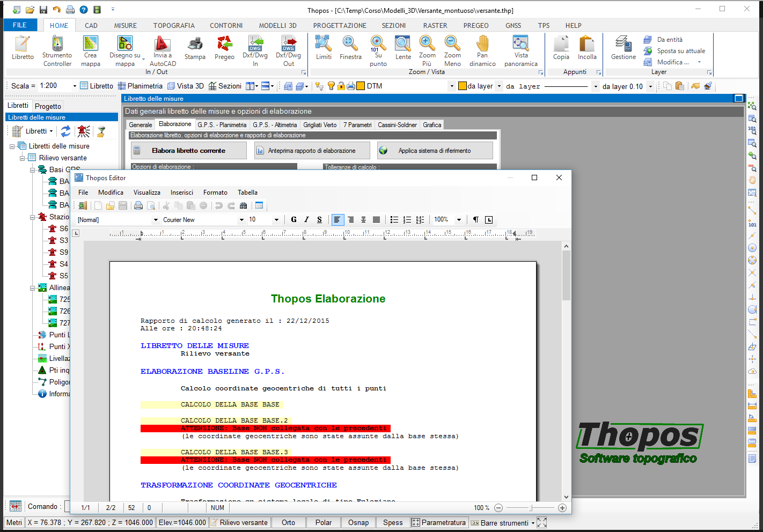Open the Courier New font dropdown
The width and height of the screenshot is (763, 532).
pos(241,220)
